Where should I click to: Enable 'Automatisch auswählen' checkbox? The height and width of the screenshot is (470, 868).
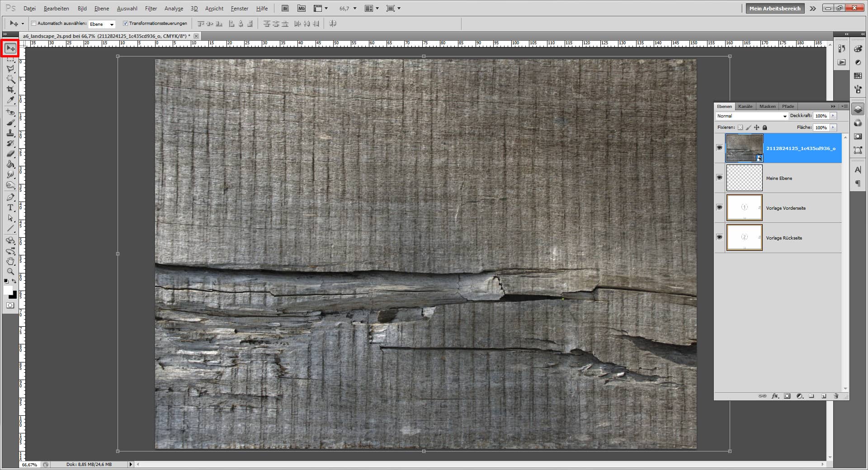(x=34, y=23)
